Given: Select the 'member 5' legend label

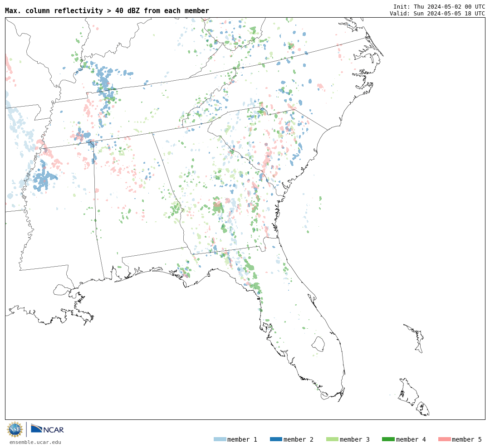Looking at the screenshot, I should (x=467, y=439).
